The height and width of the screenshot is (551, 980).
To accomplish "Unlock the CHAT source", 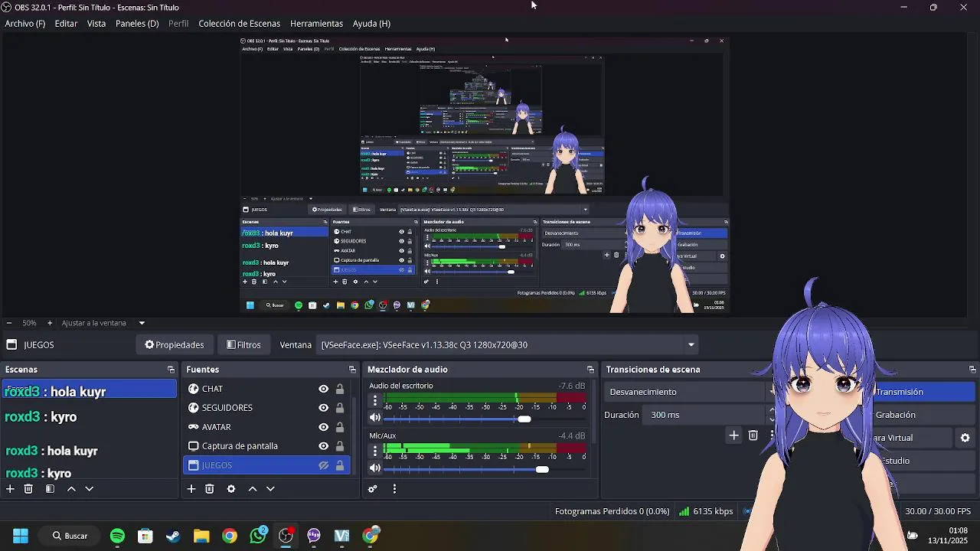I will point(340,389).
